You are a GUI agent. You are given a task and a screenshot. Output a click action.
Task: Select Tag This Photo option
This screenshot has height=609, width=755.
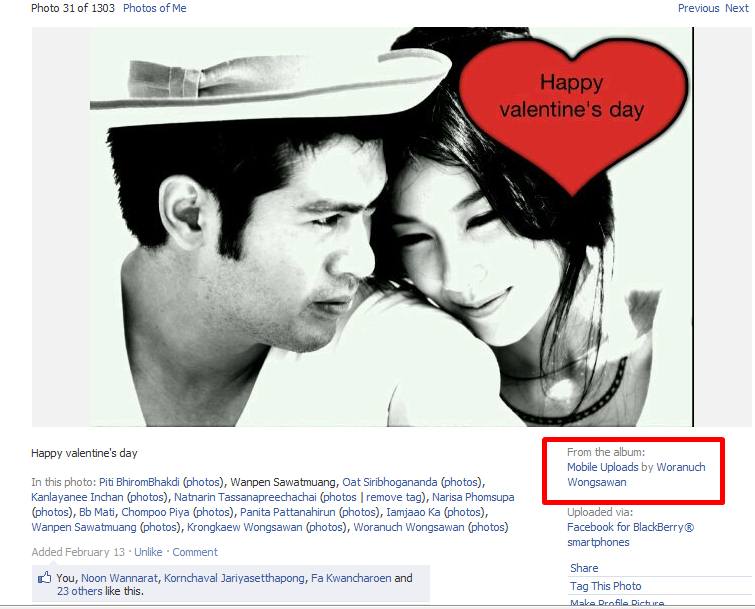tap(606, 586)
